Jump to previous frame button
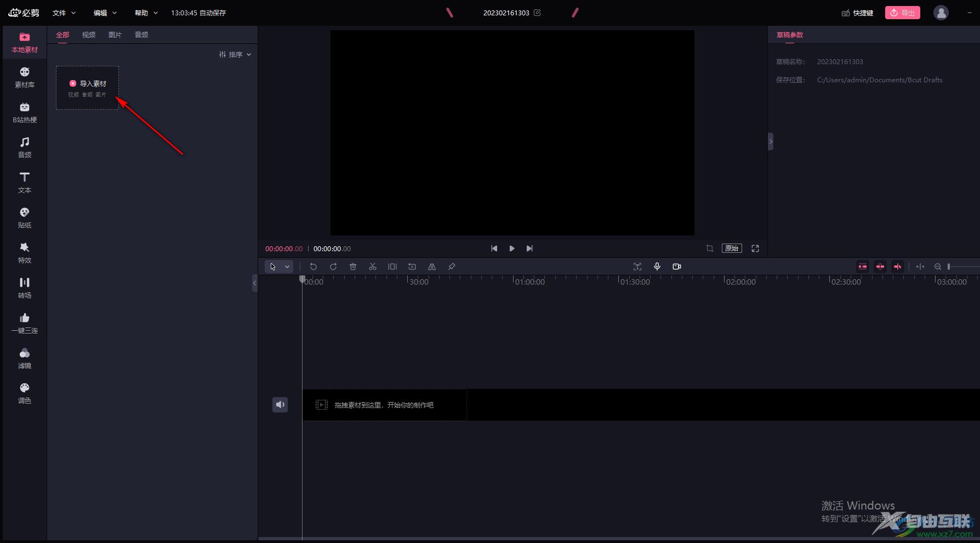Image resolution: width=980 pixels, height=543 pixels. (494, 248)
